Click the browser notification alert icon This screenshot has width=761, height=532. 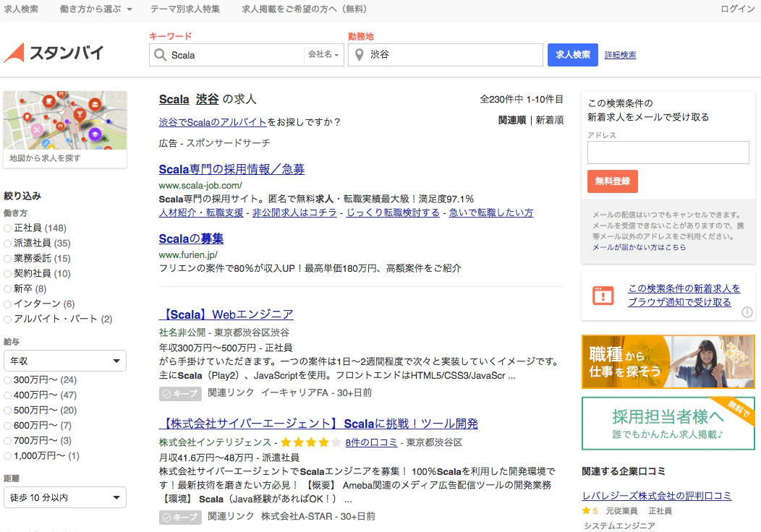click(603, 296)
